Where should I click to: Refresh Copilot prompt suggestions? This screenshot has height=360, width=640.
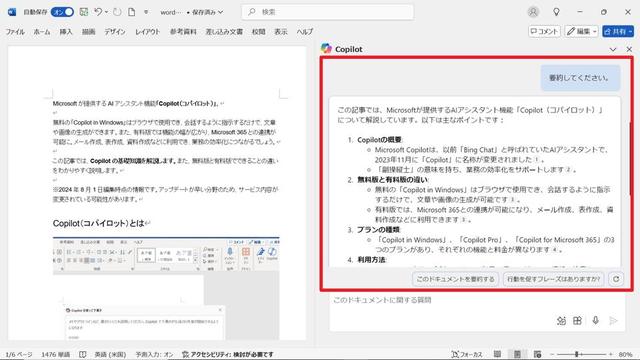[616, 279]
